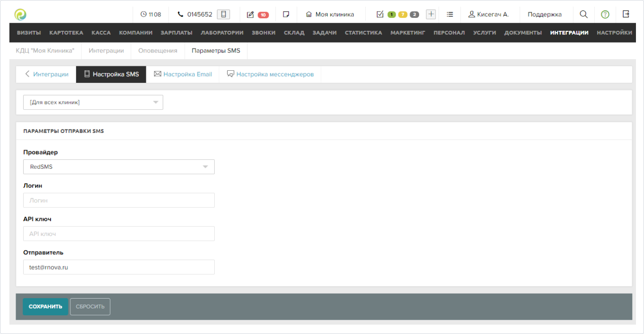
Task: Click the sticky note icon near the top
Action: pos(286,14)
